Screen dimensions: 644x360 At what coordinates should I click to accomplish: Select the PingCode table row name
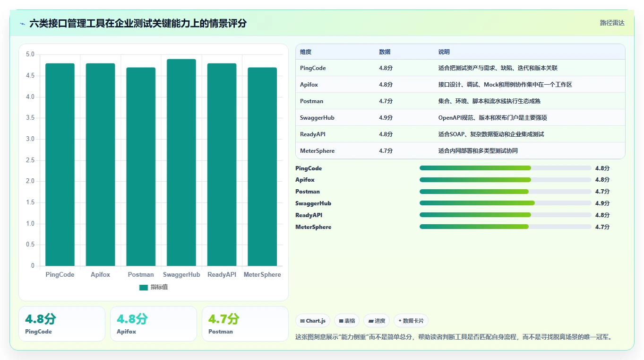[313, 68]
